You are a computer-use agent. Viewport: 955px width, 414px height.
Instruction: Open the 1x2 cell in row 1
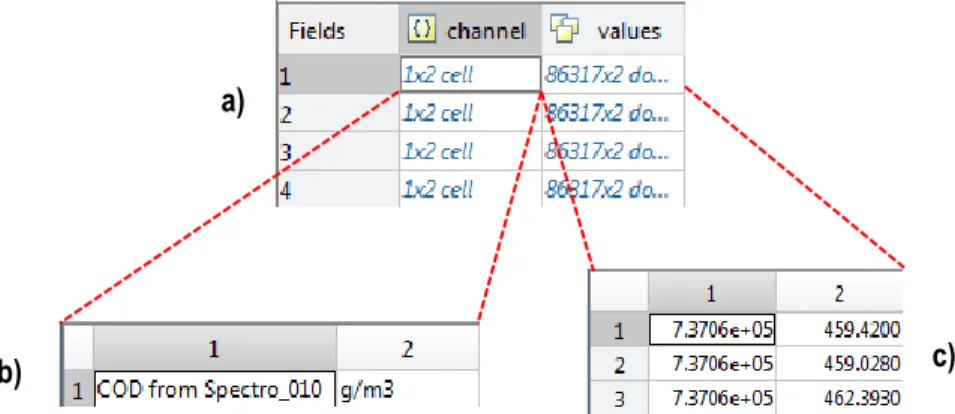point(470,74)
